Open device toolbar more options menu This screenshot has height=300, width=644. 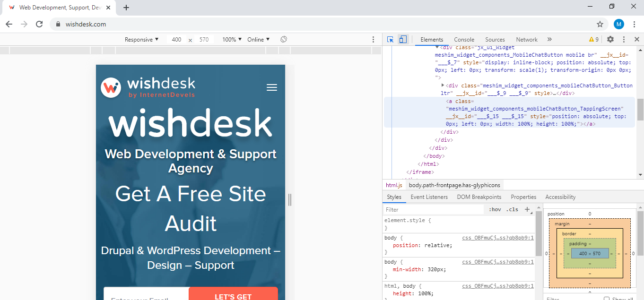[373, 40]
